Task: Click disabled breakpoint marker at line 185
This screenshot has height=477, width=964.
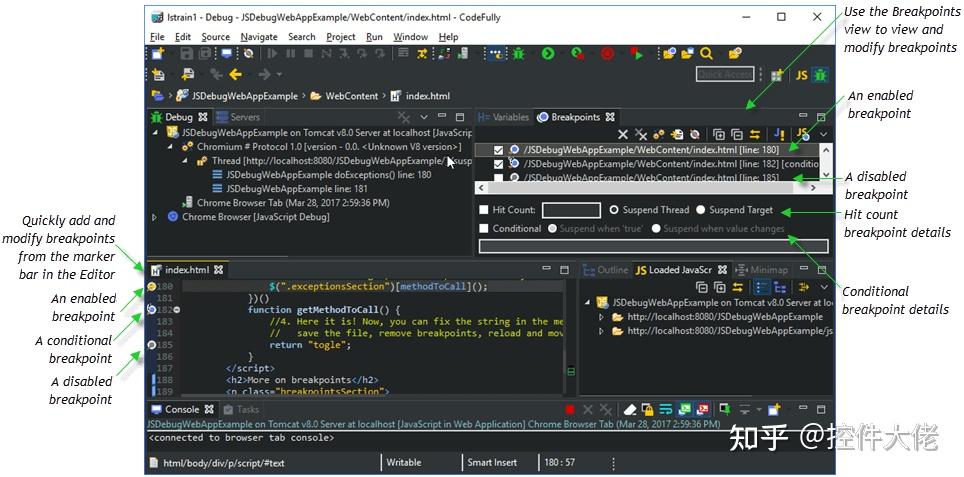Action: (x=152, y=345)
